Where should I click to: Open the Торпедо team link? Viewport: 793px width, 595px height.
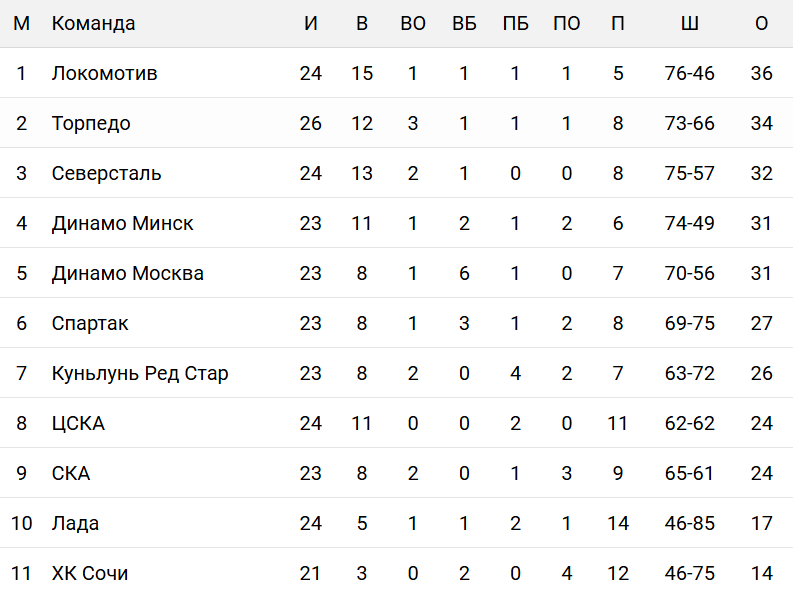91,123
